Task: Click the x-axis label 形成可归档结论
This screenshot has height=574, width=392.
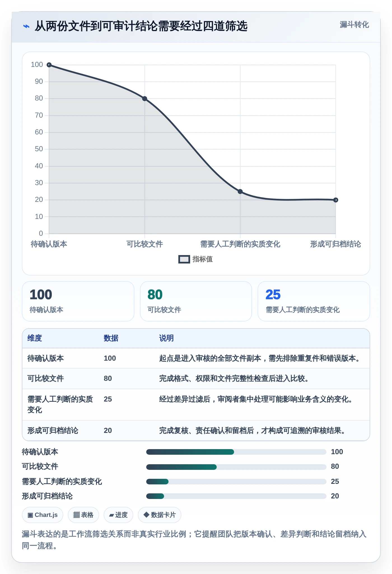Action: point(336,244)
